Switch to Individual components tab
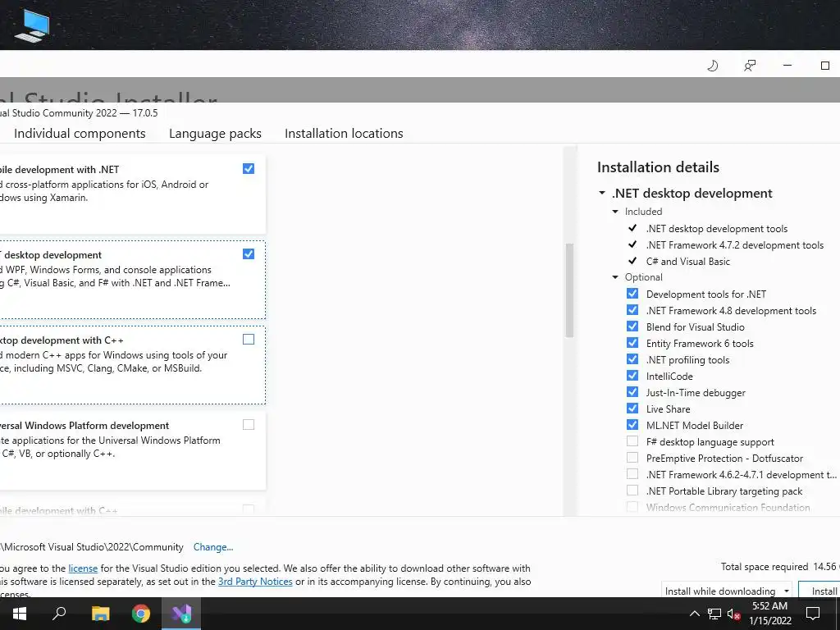840x630 pixels. [80, 134]
